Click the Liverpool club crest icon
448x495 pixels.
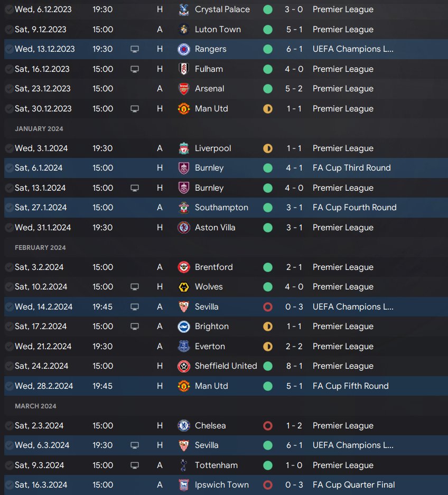click(x=184, y=148)
